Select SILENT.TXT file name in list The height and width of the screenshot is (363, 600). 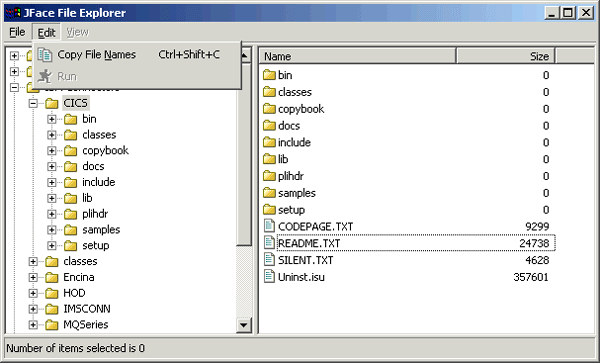(x=306, y=260)
